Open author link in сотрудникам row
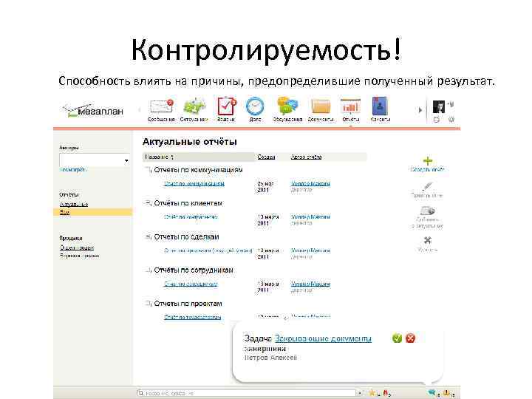 tap(310, 284)
